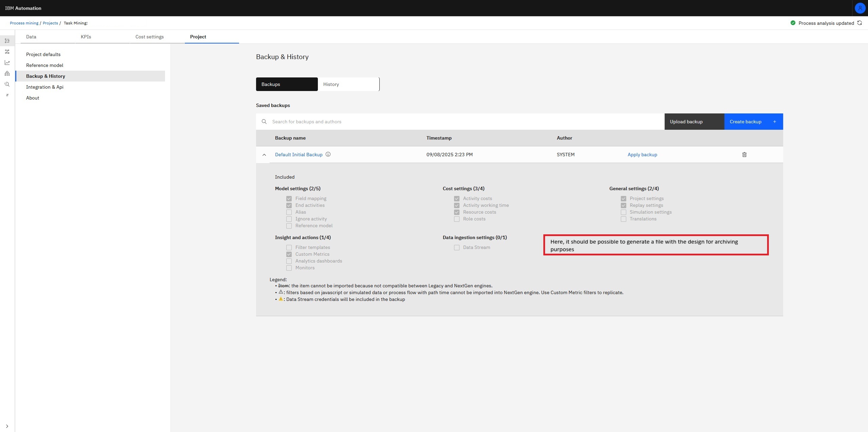The image size is (868, 432).
Task: Click the info icon beside Default Initial Backup
Action: click(x=328, y=154)
